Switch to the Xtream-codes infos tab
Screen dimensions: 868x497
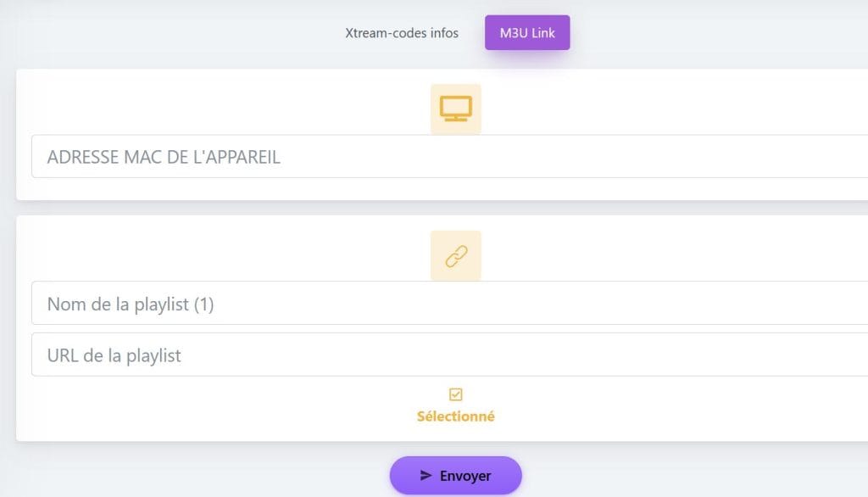(x=401, y=33)
